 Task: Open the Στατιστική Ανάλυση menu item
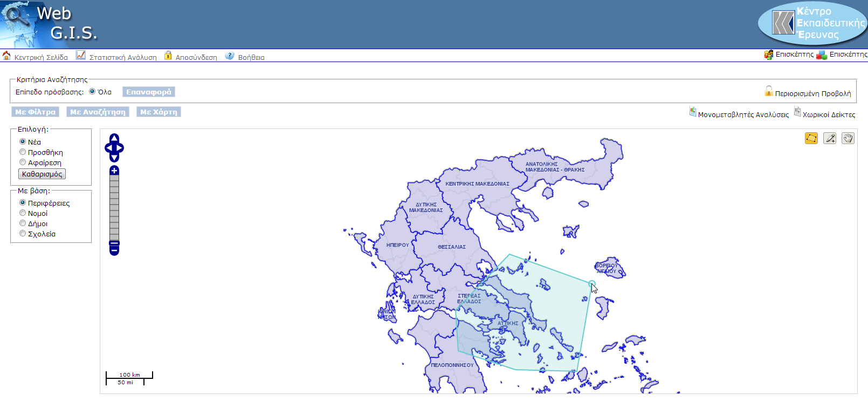123,57
